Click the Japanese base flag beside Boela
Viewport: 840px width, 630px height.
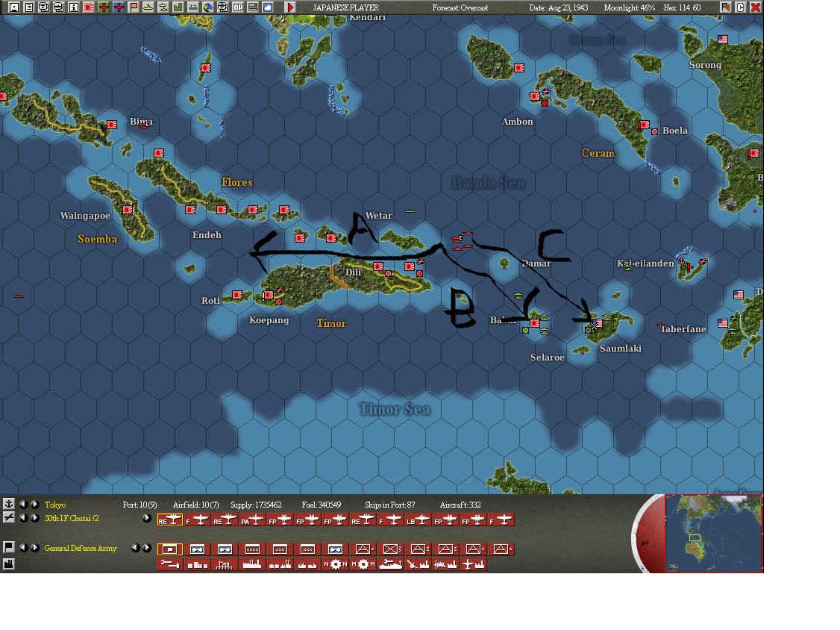coord(645,125)
